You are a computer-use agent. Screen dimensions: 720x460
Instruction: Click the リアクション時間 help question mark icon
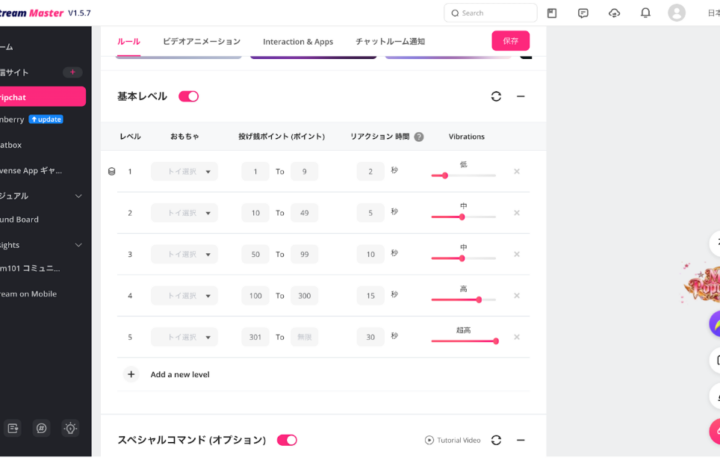(x=419, y=137)
